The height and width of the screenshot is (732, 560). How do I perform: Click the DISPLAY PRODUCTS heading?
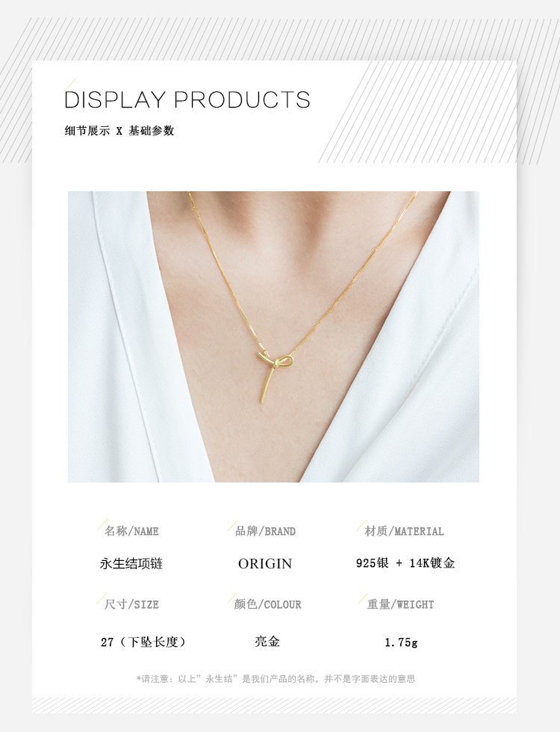(x=187, y=100)
